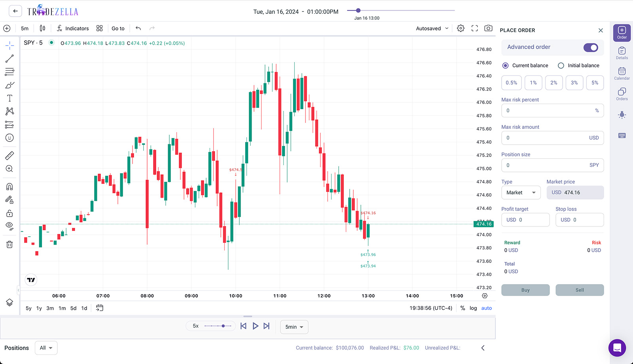
Task: Select Initial balance radio option
Action: pyautogui.click(x=561, y=66)
